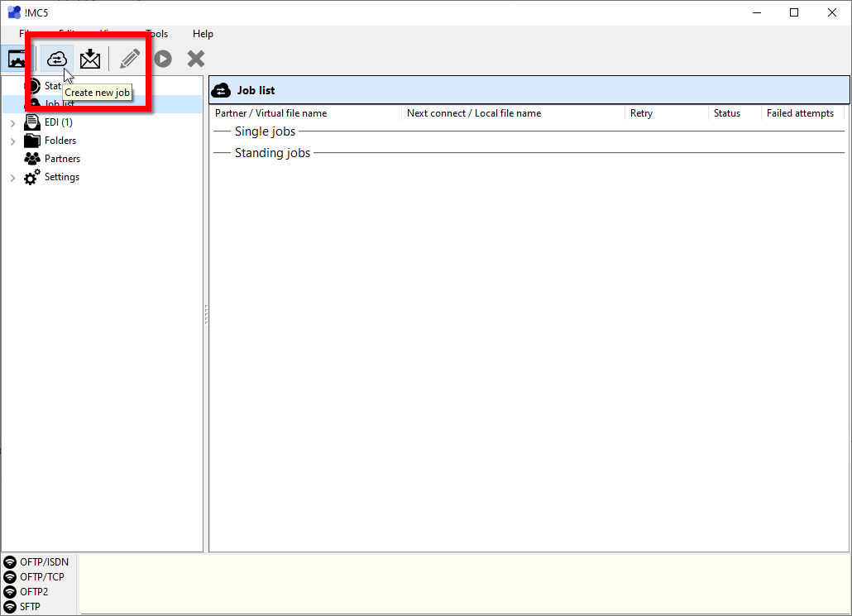Click the Single jobs group heading
Viewport: 852px width, 616px height.
pos(266,131)
